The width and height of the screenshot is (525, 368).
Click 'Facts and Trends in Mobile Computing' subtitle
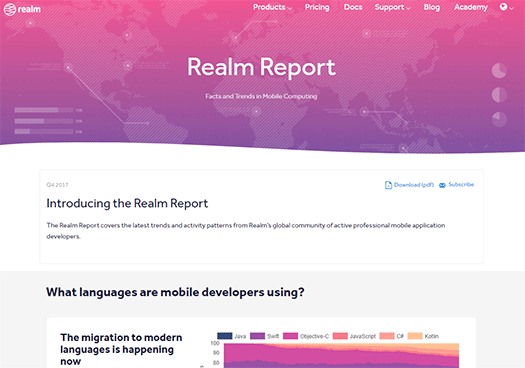point(261,96)
